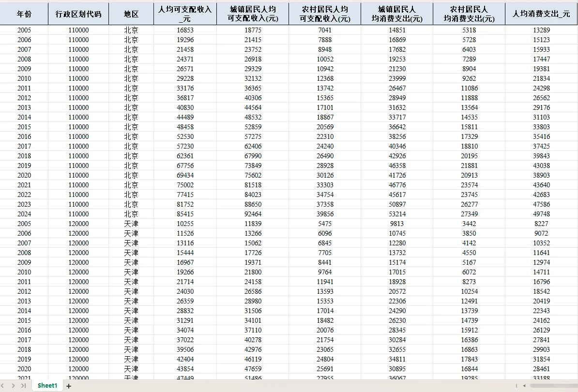Select cell 16796 in Tianjin 2011 row
The width and height of the screenshot is (578, 392).
coord(541,282)
